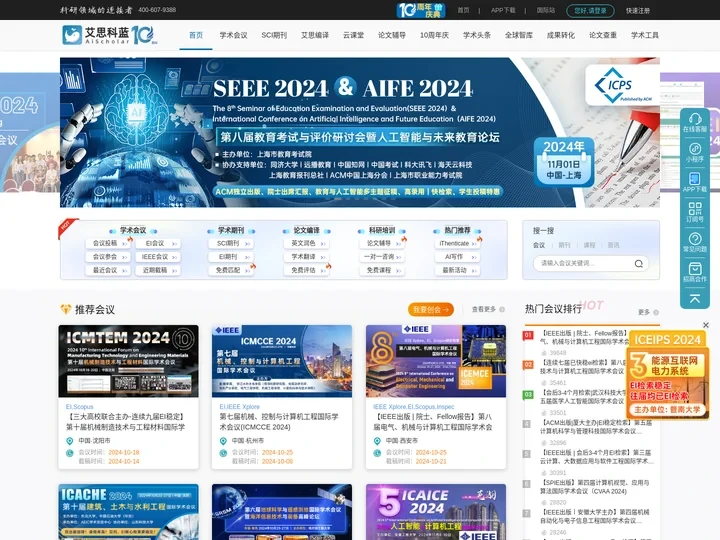The image size is (720, 540).
Task: Open 常见问题 help icon in side toolbar
Action: coord(695,242)
